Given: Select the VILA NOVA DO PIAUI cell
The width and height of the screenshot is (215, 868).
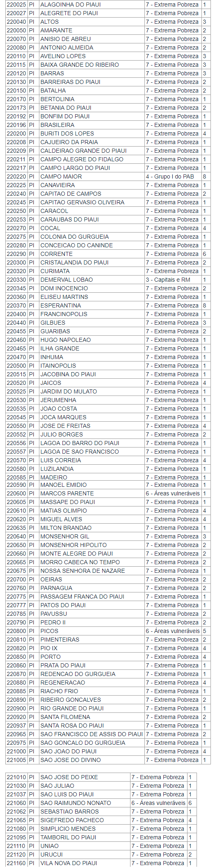Looking at the screenshot, I should click(85, 863).
